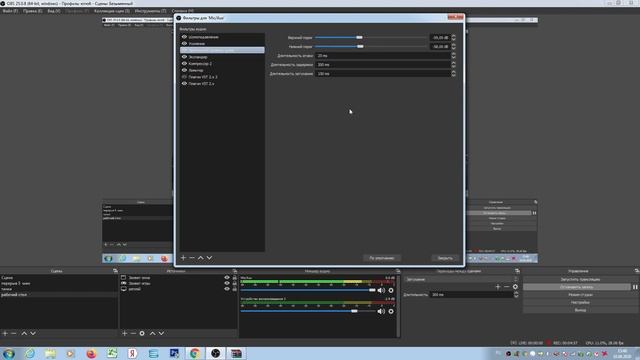The image size is (640, 360).
Task: Adjust the Mic/Aux volume slider
Action: (x=372, y=290)
